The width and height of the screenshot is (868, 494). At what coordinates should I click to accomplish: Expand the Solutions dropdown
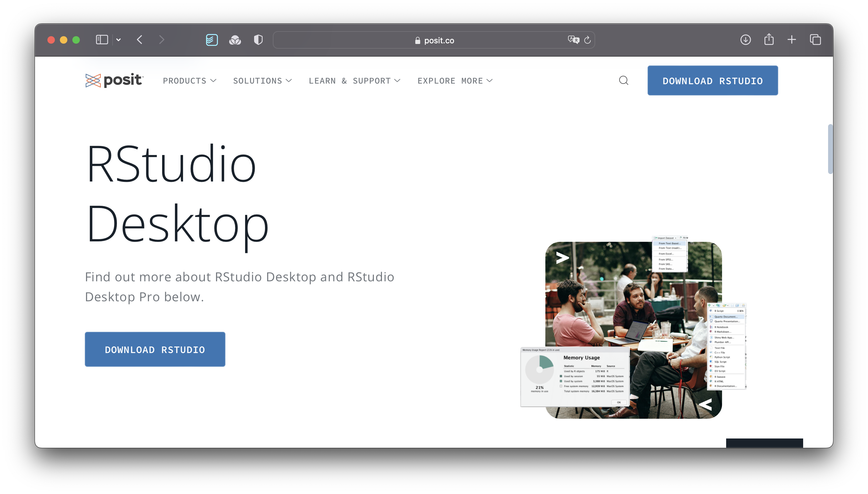coord(262,81)
